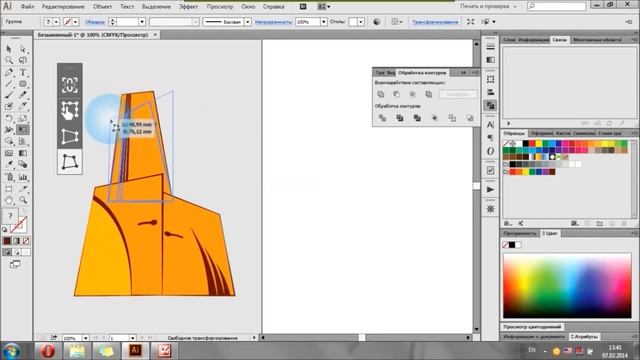
Task: Open the Справка menu
Action: click(273, 7)
